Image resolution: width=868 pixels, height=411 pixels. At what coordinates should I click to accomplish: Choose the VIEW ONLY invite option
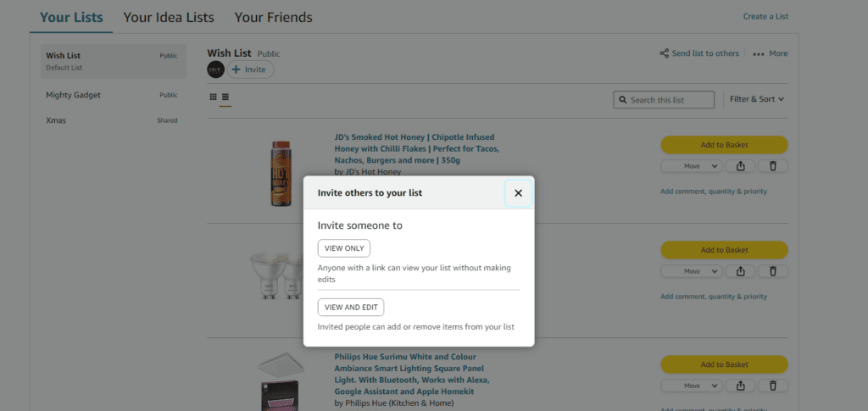[344, 248]
